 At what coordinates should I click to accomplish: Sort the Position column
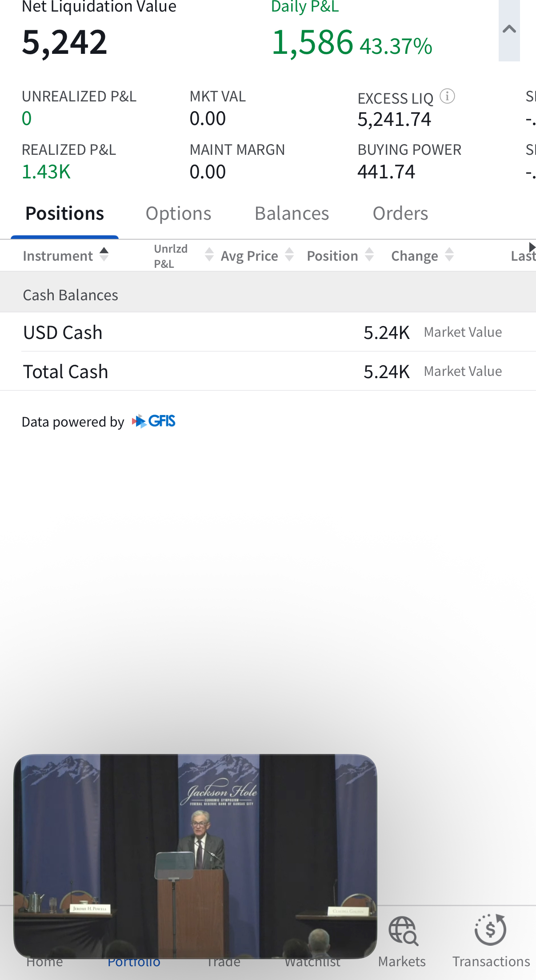369,255
